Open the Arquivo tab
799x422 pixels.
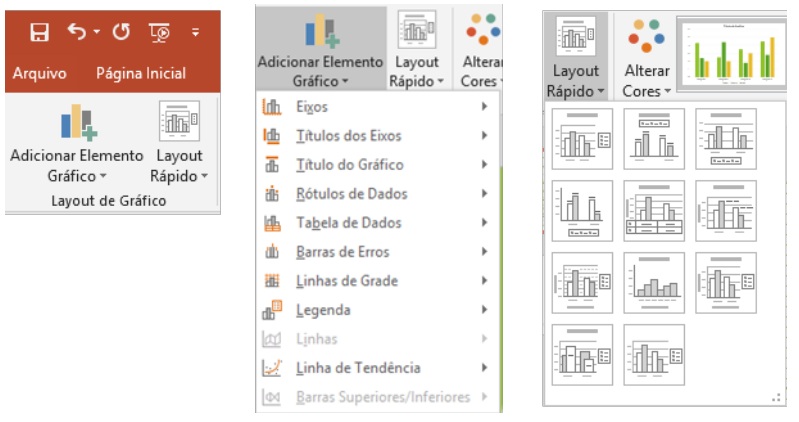coord(39,73)
